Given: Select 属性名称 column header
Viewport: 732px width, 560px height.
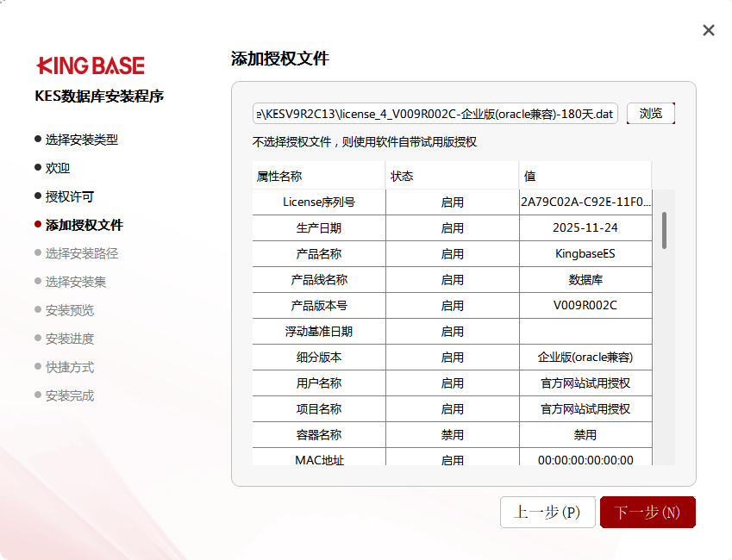Looking at the screenshot, I should point(318,176).
